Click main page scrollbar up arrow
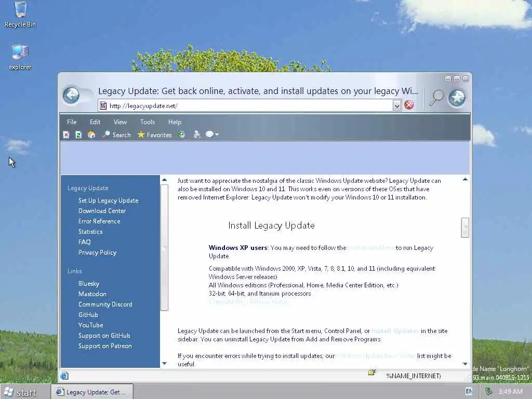Image resolution: width=532 pixels, height=399 pixels. [x=465, y=179]
